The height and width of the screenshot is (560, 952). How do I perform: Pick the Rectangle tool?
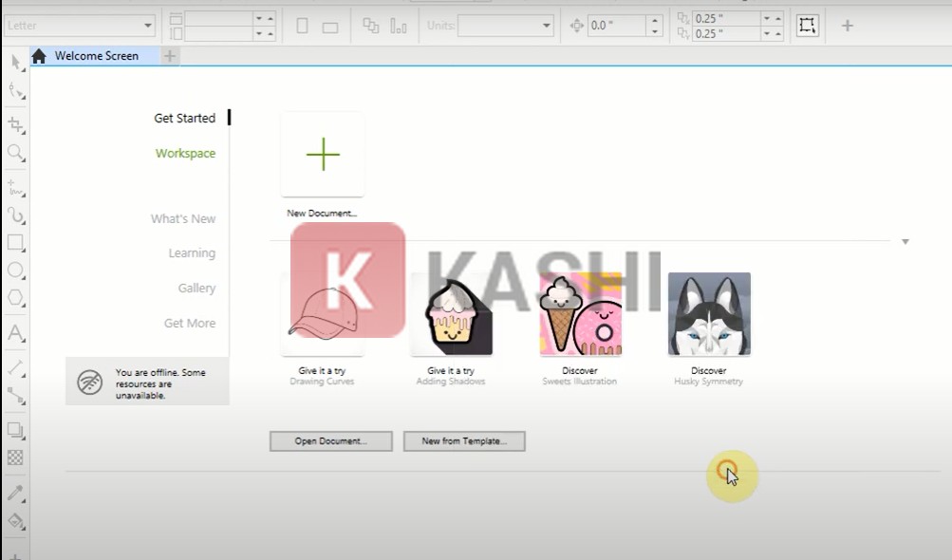click(15, 242)
